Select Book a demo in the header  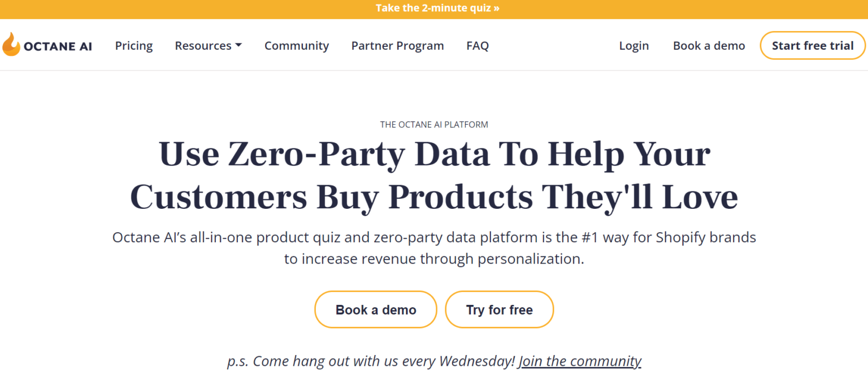pos(709,45)
